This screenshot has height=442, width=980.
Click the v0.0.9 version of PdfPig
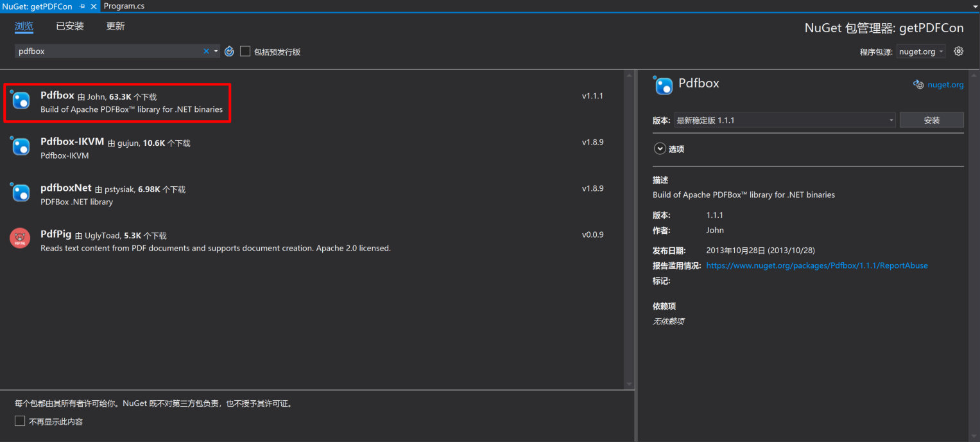coord(592,235)
